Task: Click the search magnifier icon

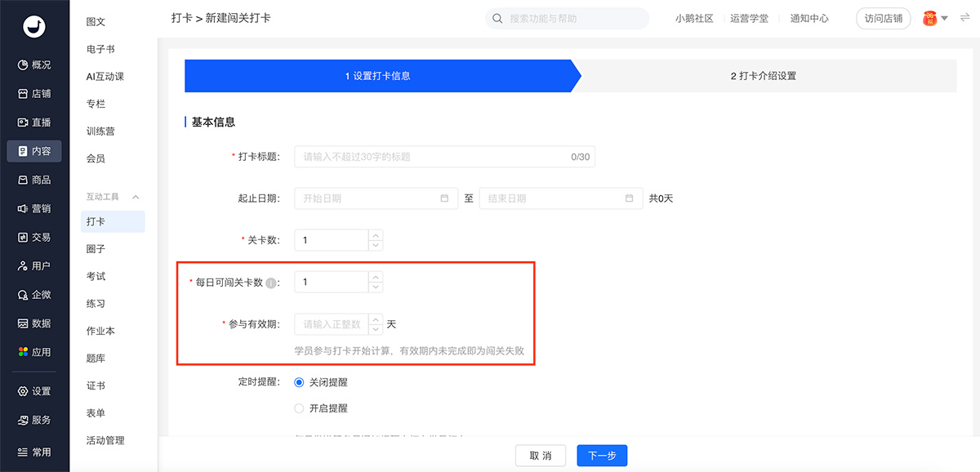Action: coord(497,19)
